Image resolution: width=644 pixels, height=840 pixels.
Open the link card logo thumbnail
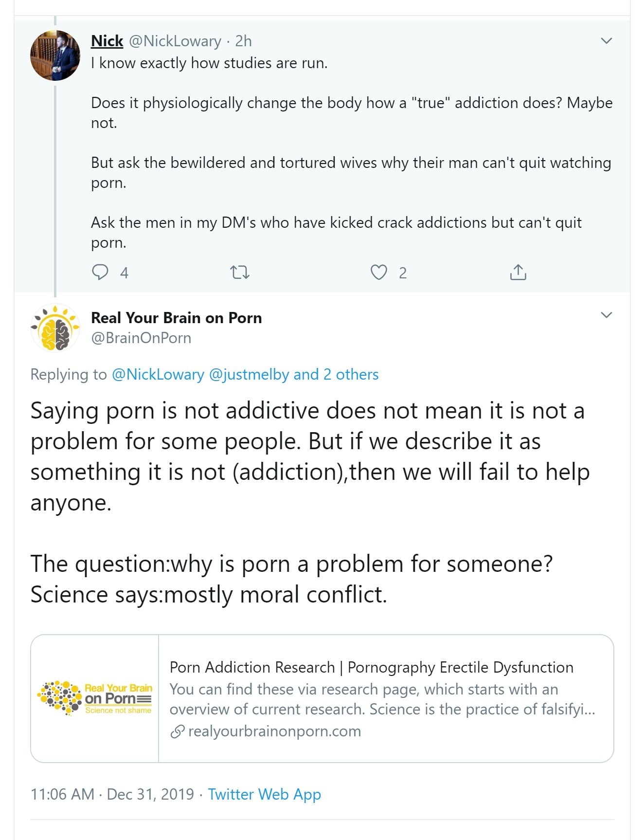(95, 698)
